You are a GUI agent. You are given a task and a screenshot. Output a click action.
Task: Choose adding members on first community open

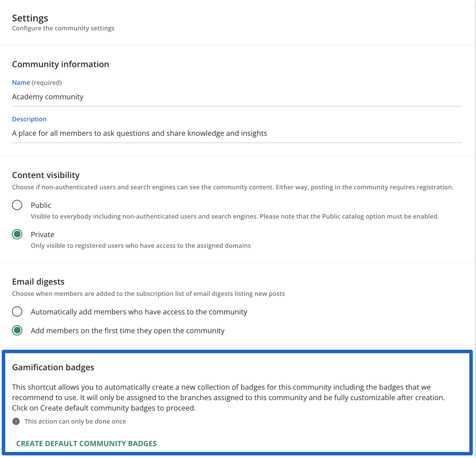click(17, 330)
